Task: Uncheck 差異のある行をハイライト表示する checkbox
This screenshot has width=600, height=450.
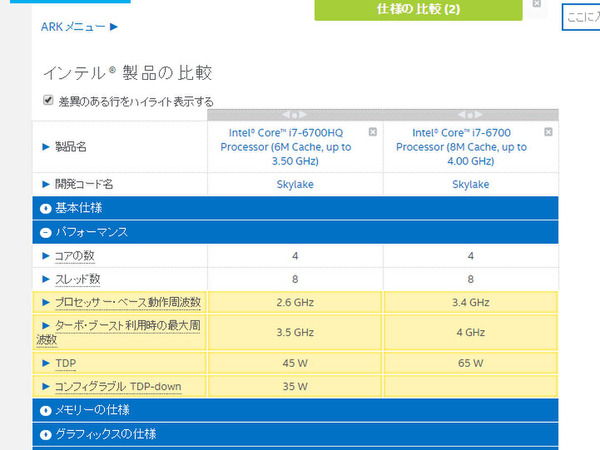Action: (x=48, y=100)
